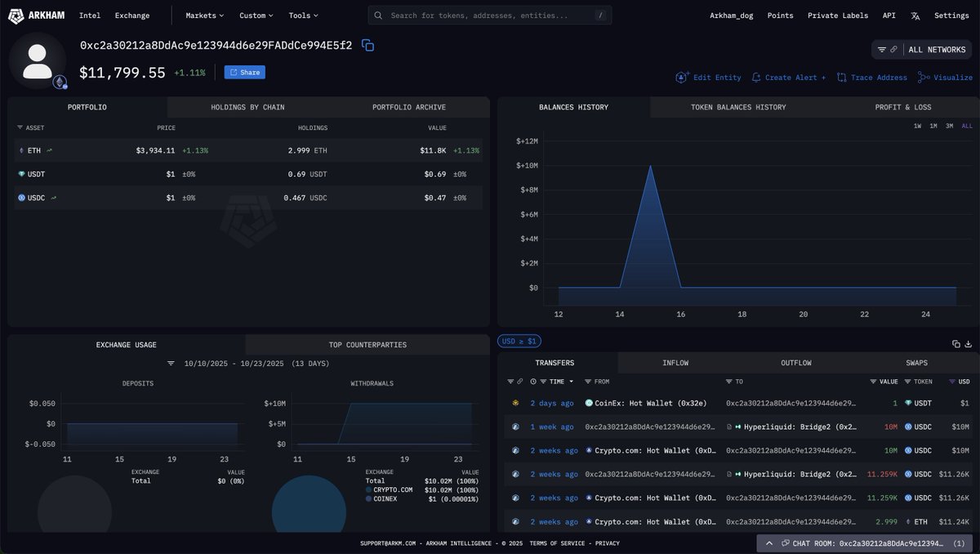Click the USDT token icon in portfolio

coord(21,174)
